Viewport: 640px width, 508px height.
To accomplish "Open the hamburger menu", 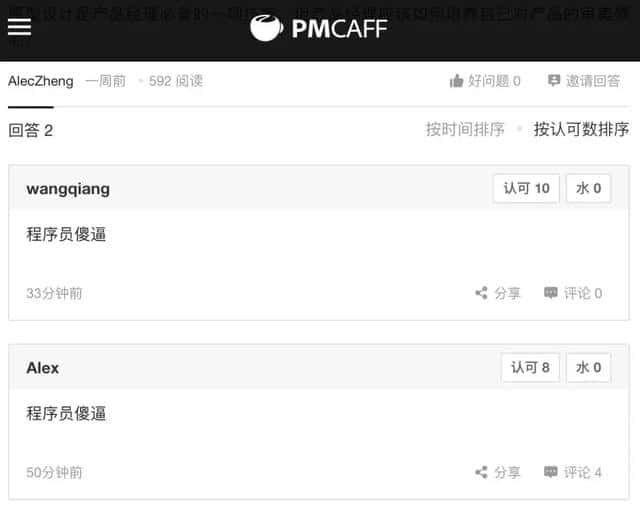I will tap(19, 27).
